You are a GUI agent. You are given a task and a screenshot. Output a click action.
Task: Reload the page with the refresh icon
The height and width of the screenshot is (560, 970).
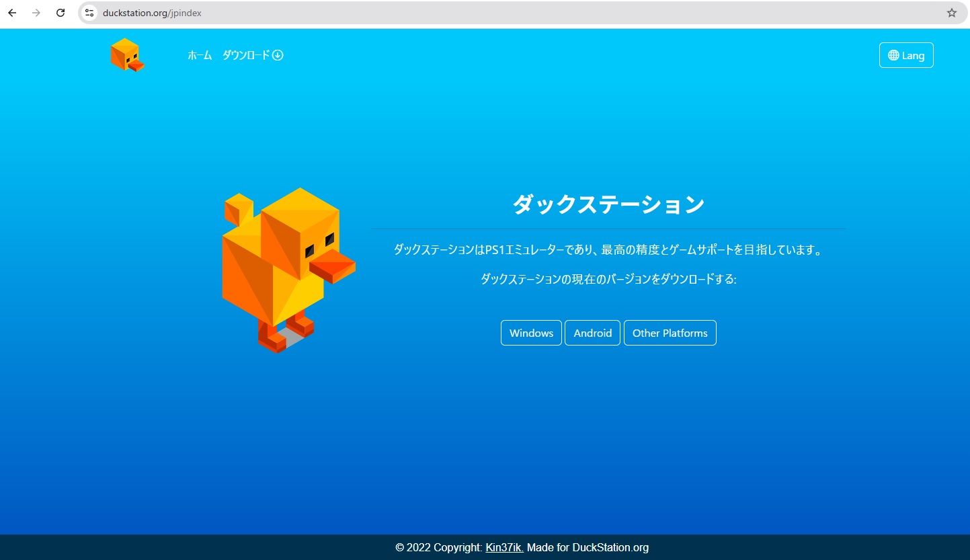point(60,13)
